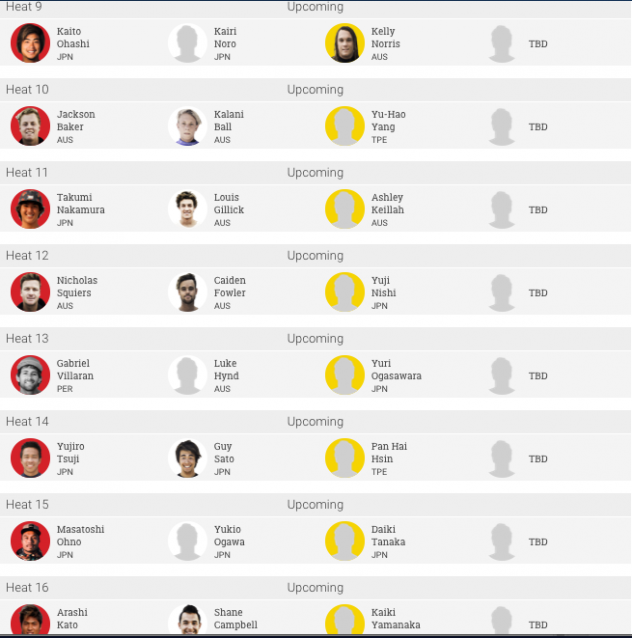Click Caiden Fowler's avatar image

(188, 292)
